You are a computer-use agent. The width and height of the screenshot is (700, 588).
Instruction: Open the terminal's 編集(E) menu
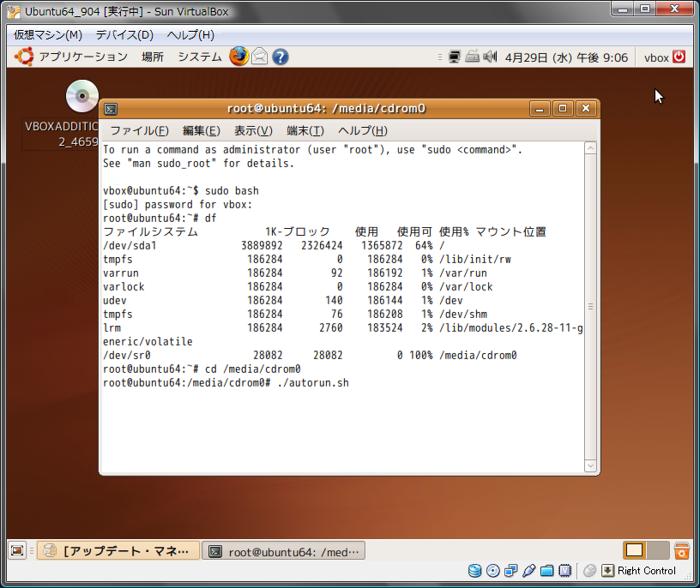click(x=202, y=130)
